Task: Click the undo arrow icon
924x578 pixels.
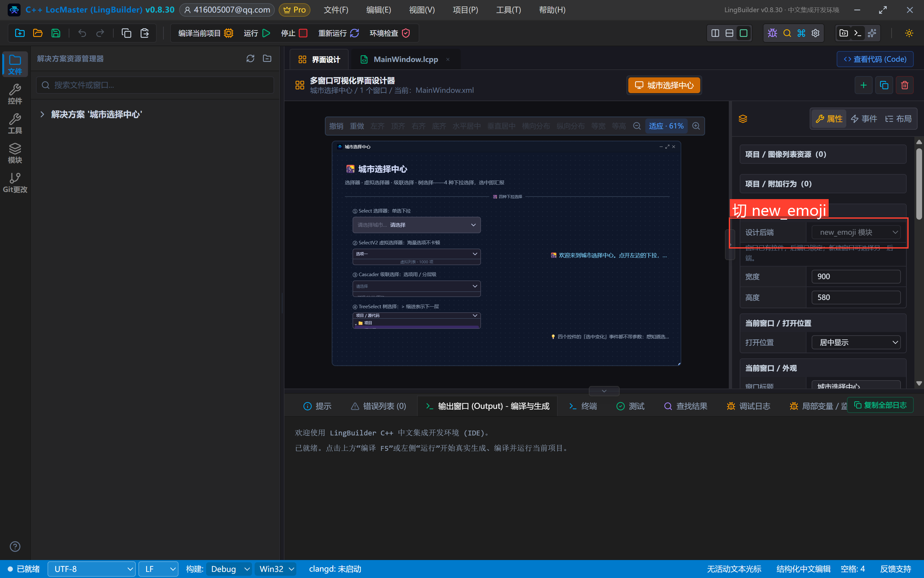Action: 82,33
